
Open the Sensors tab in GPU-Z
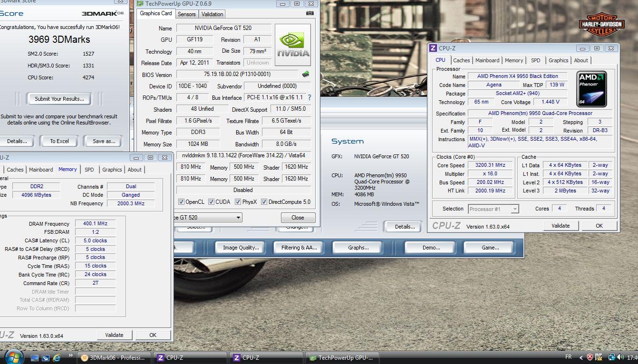[x=186, y=14]
